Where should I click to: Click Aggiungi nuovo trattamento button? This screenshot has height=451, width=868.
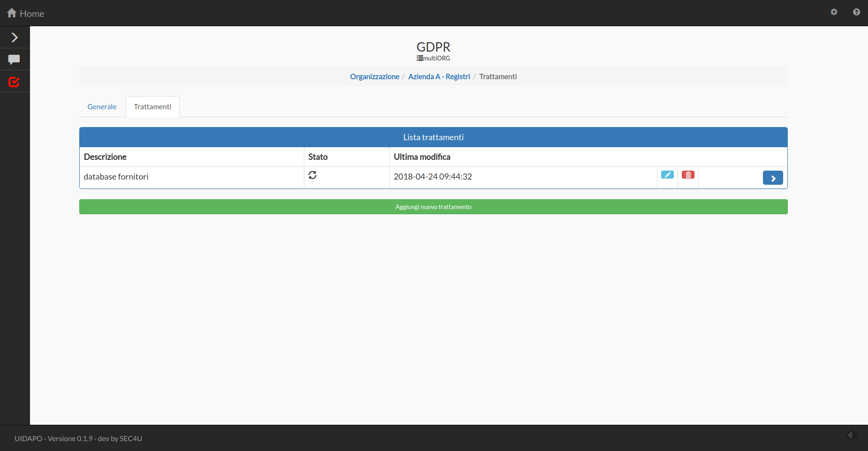(x=433, y=207)
